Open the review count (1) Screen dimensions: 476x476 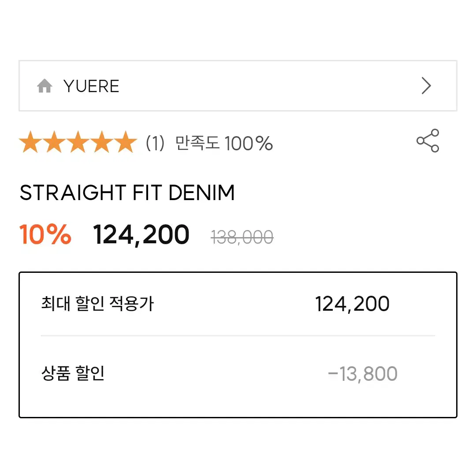pyautogui.click(x=155, y=143)
